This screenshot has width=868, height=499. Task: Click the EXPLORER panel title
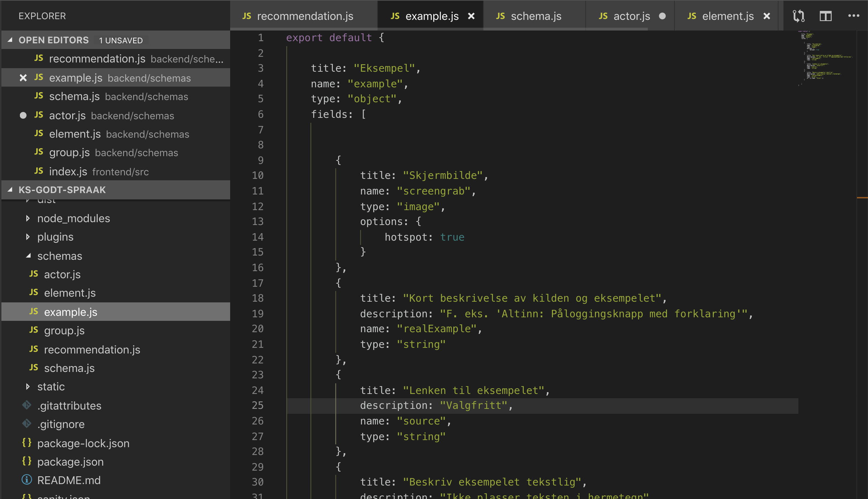tap(42, 16)
